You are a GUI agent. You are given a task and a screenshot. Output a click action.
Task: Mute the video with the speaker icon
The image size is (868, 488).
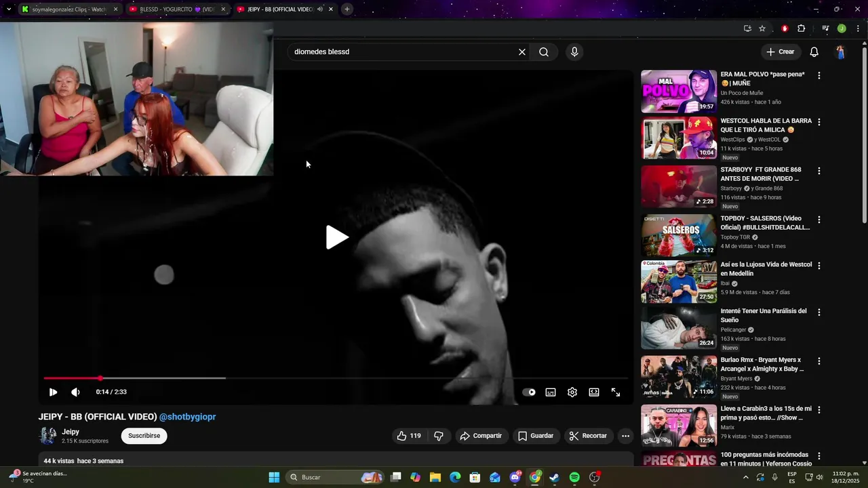[75, 392]
